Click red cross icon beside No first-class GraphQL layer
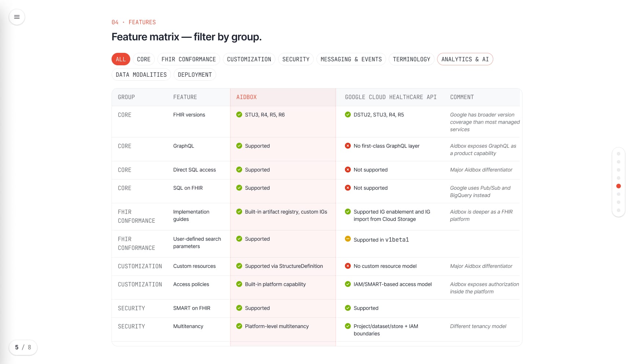Viewport: 634px width, 364px height. pos(348,146)
